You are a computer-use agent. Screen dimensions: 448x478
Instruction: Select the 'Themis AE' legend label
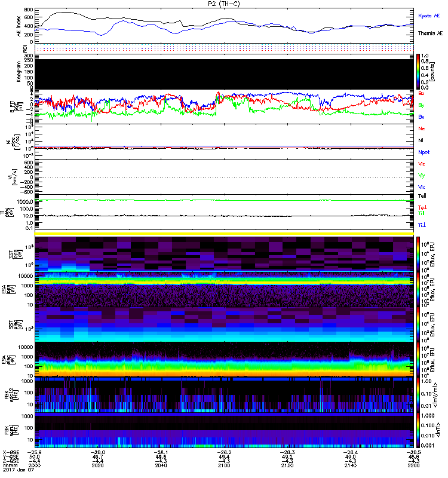430,33
